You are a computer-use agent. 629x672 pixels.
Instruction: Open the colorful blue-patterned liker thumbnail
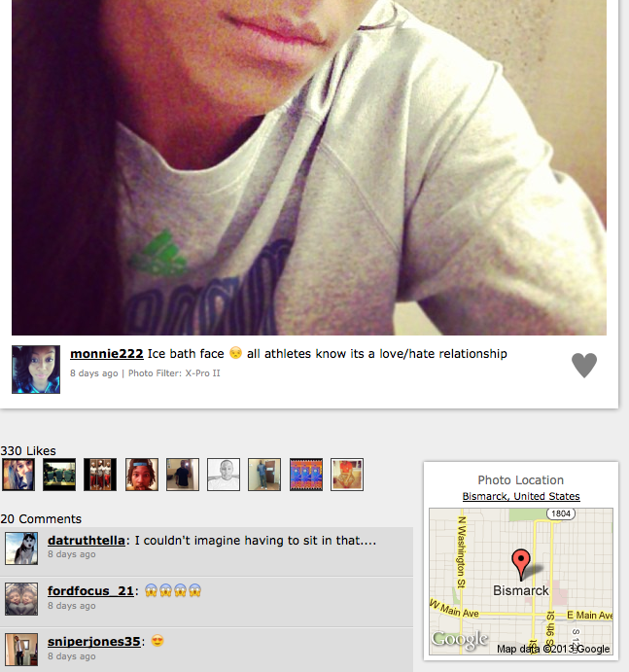[306, 475]
